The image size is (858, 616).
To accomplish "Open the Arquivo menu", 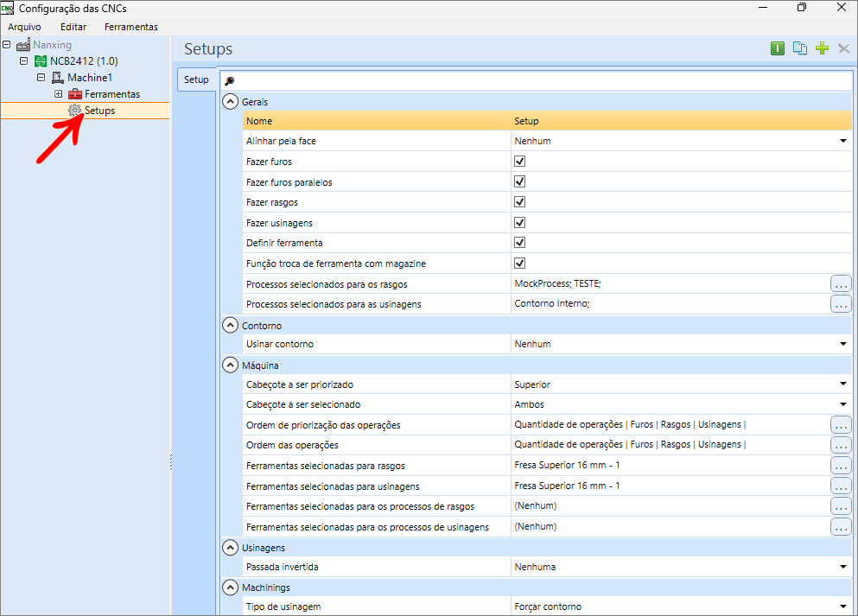I will pyautogui.click(x=24, y=27).
